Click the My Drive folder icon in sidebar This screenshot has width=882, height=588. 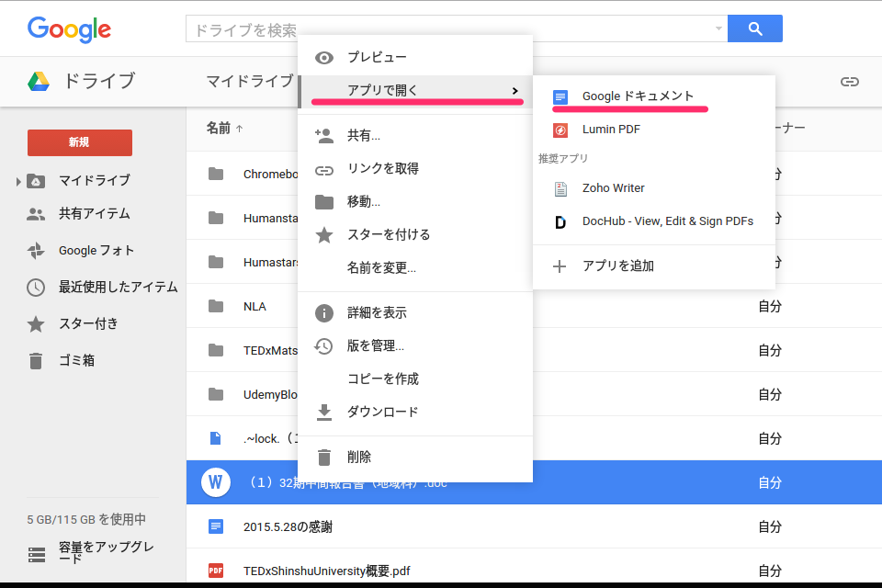[x=36, y=181]
